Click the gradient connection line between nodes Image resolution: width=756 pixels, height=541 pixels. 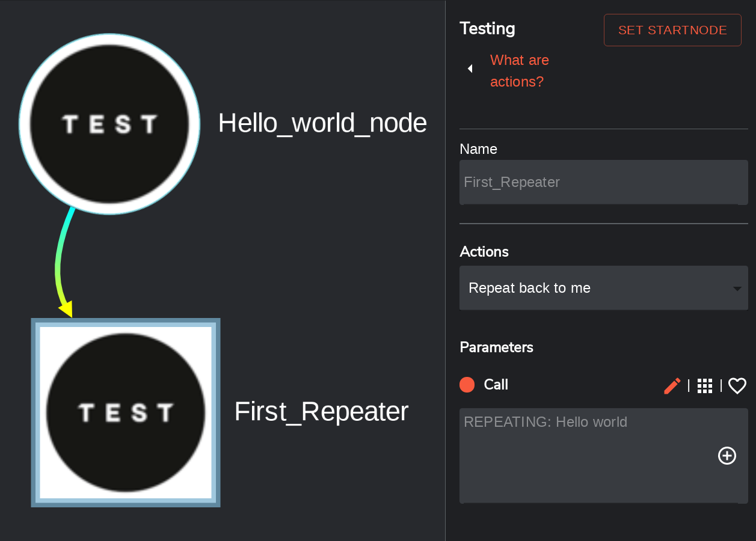pos(62,255)
